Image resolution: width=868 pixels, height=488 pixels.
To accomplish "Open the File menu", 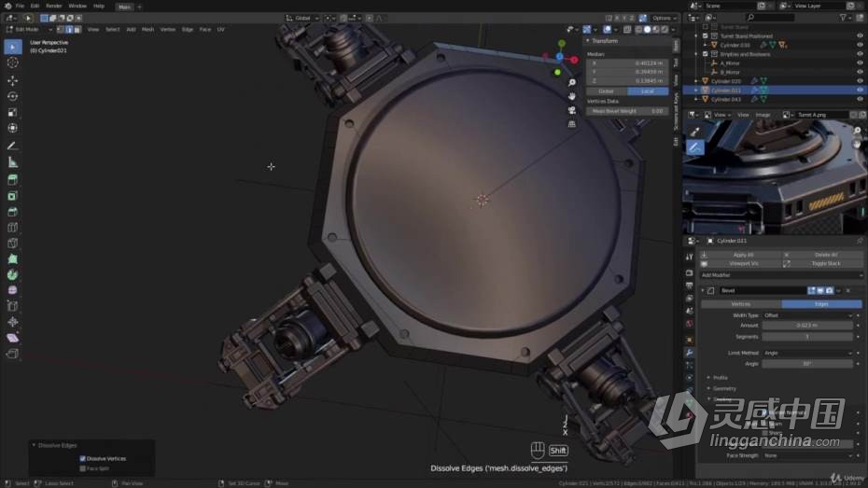I will pos(20,7).
